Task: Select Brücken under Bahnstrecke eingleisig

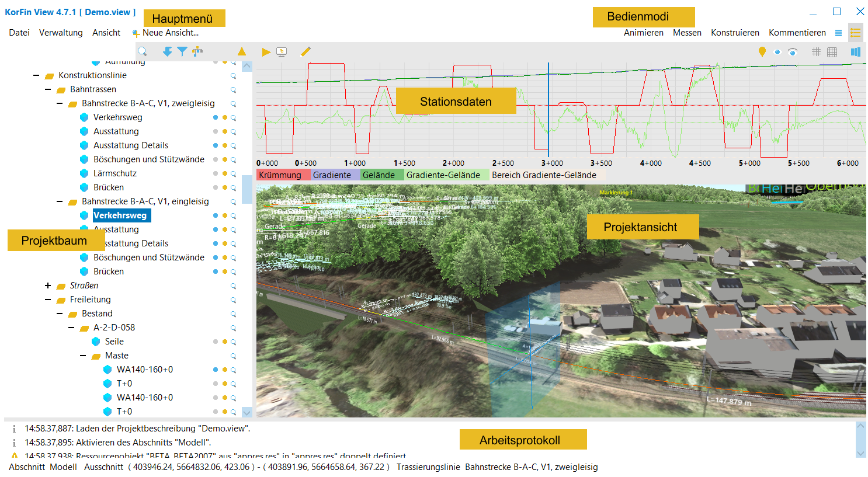Action: (x=109, y=271)
